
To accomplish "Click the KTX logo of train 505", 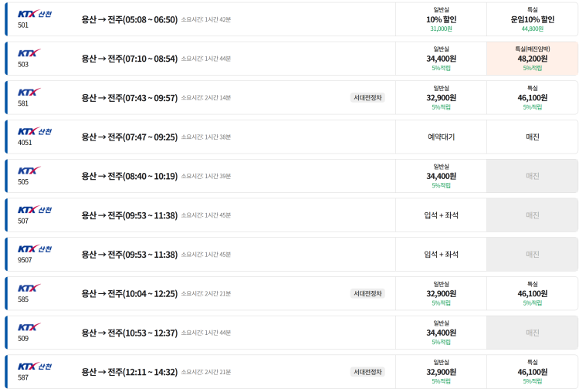I will click(x=29, y=171).
